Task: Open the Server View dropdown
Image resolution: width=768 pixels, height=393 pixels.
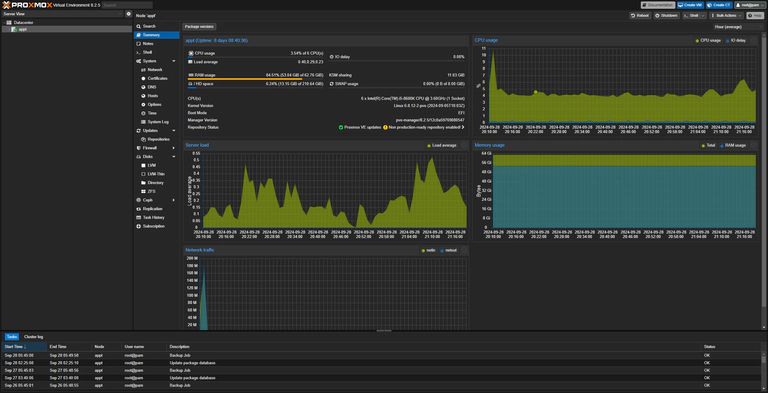Action: pyautogui.click(x=62, y=14)
